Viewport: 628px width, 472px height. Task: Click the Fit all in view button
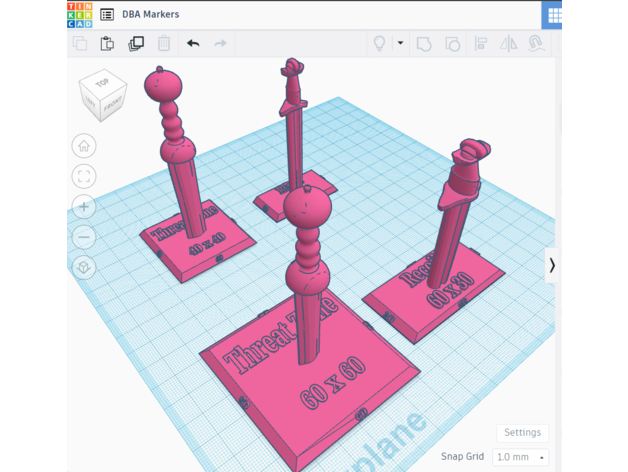point(84,177)
